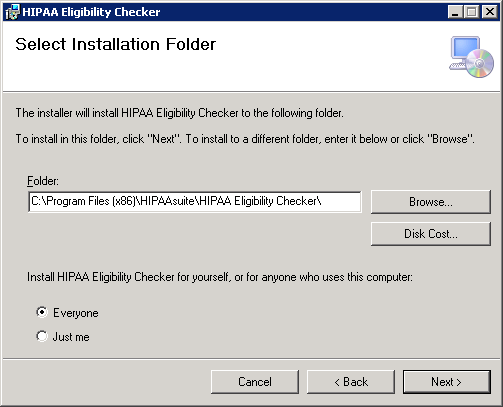This screenshot has height=407, width=503.
Task: Open the Disk Cost... dialog
Action: pyautogui.click(x=431, y=234)
